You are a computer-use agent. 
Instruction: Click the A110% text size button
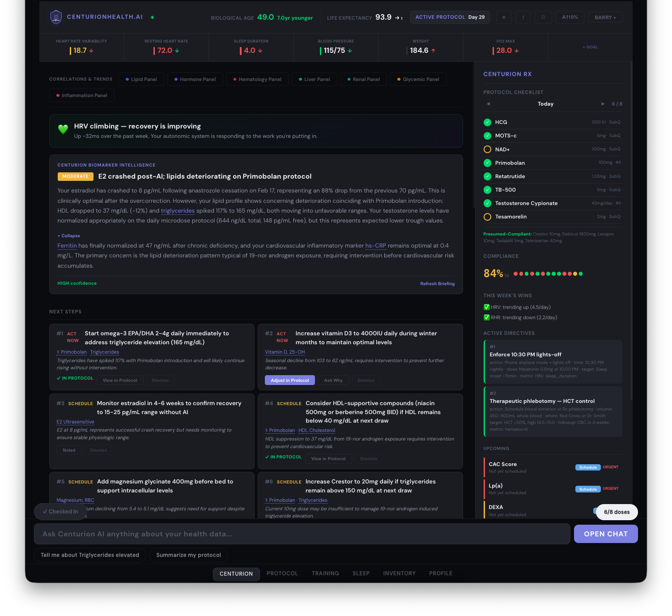click(570, 17)
